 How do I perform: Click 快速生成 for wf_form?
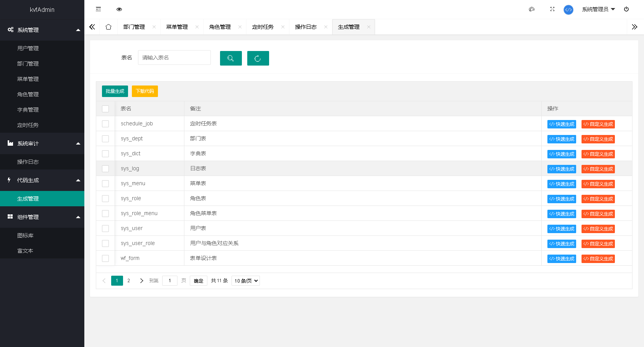click(562, 258)
